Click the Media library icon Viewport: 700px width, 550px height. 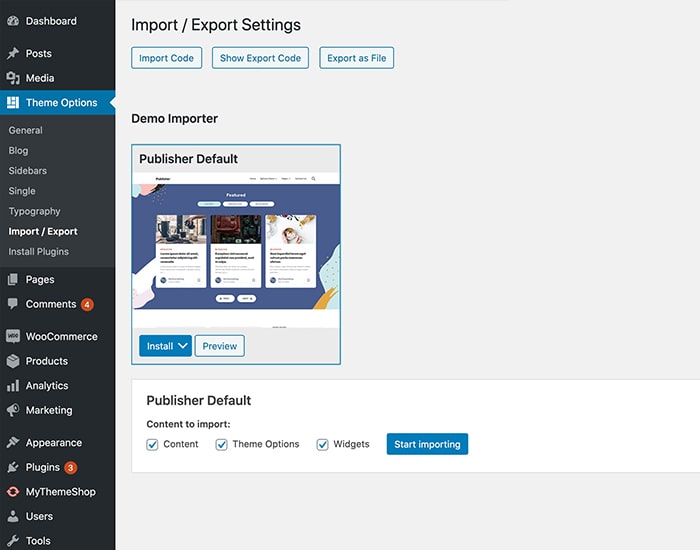tap(13, 78)
